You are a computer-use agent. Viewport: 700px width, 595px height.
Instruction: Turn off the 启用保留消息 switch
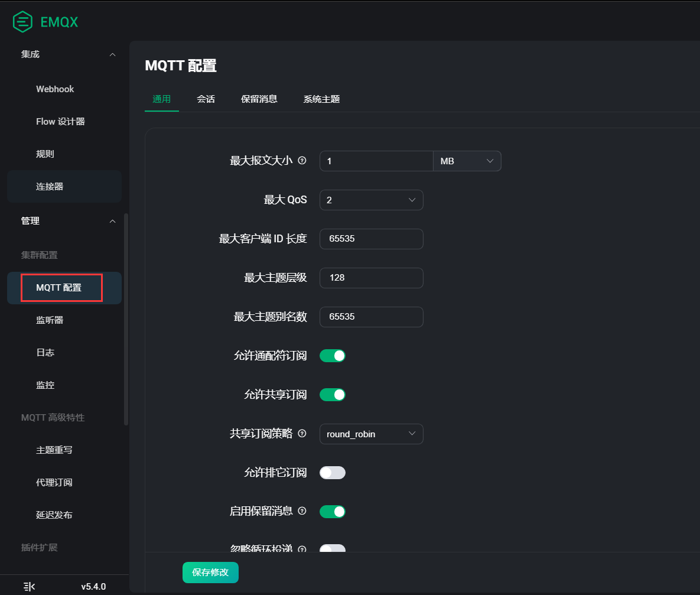[333, 512]
